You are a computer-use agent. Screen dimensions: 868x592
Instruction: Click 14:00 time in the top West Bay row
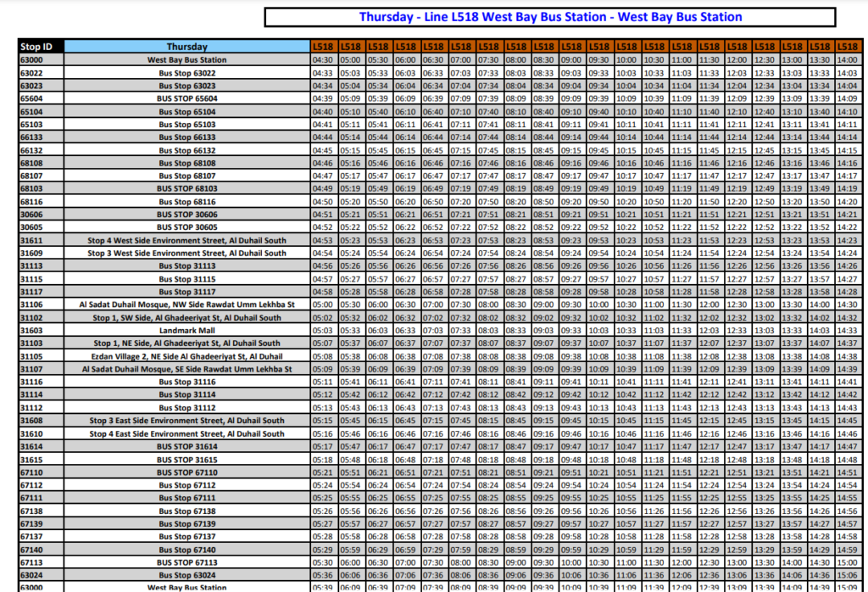(847, 60)
